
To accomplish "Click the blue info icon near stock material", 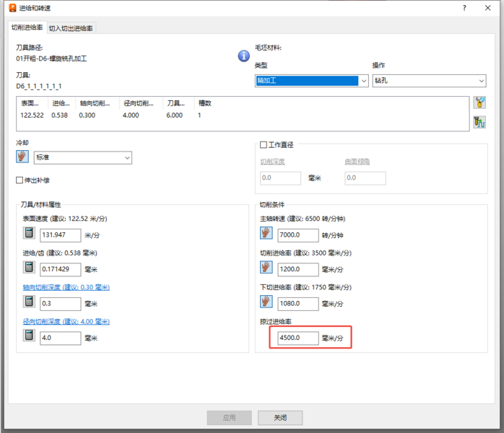I will pos(244,56).
